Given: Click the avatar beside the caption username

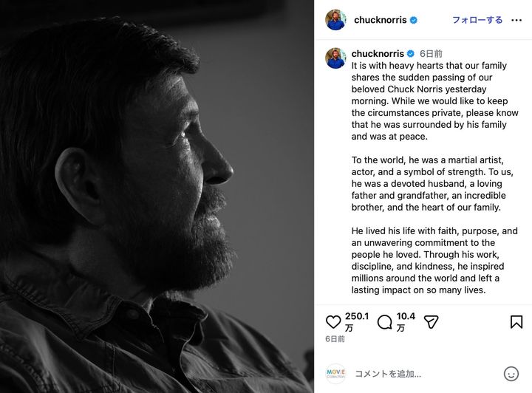Looking at the screenshot, I should [x=335, y=58].
